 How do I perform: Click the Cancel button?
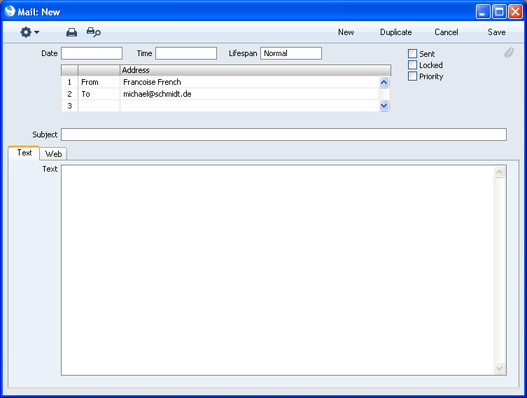446,32
